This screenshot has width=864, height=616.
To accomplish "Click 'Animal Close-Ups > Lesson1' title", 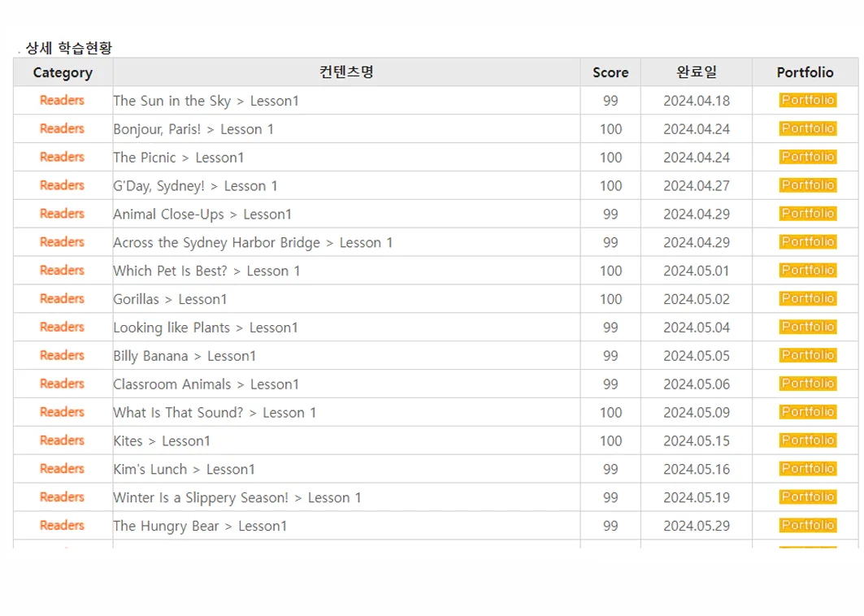I will (x=202, y=215).
